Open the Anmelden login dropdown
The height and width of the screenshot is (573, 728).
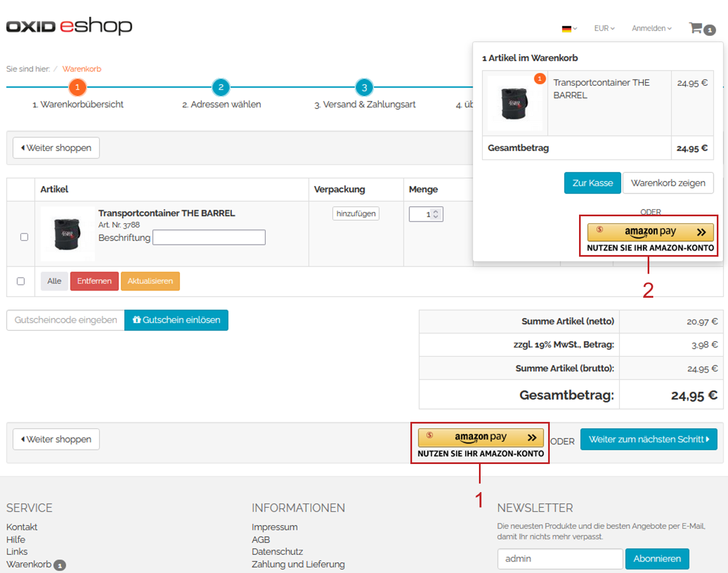pos(651,29)
